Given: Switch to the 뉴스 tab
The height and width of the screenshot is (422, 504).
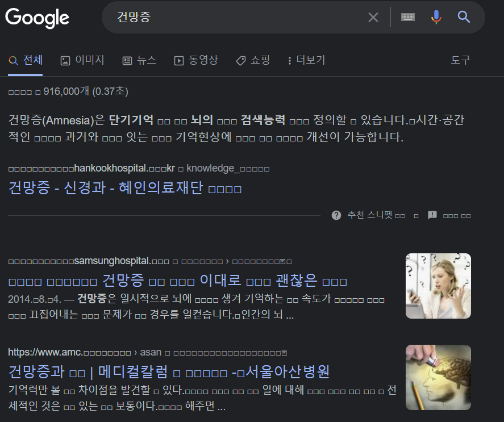Looking at the screenshot, I should point(140,60).
